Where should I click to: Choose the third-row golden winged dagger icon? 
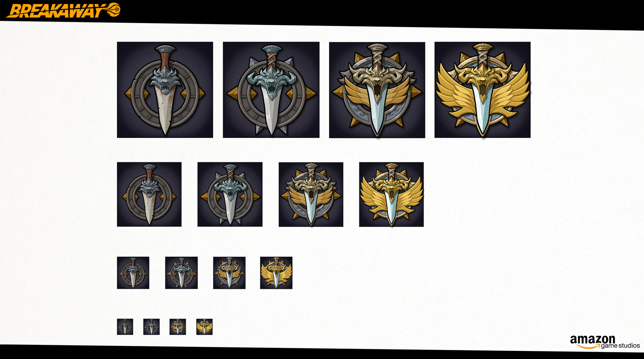[276, 273]
